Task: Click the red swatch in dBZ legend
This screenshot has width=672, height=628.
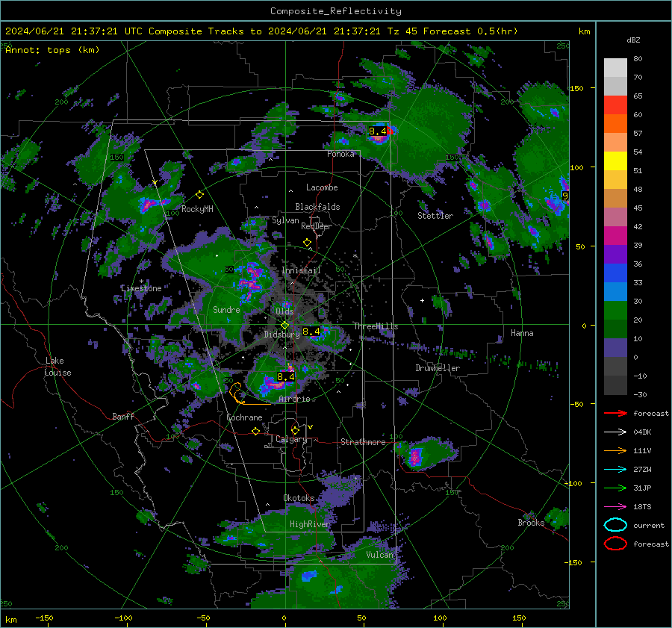Action: tap(615, 105)
